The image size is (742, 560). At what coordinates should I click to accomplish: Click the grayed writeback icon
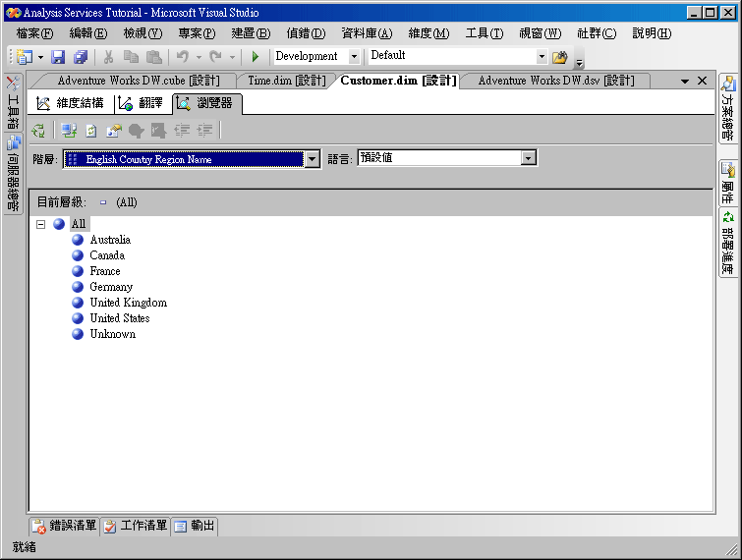pyautogui.click(x=158, y=130)
